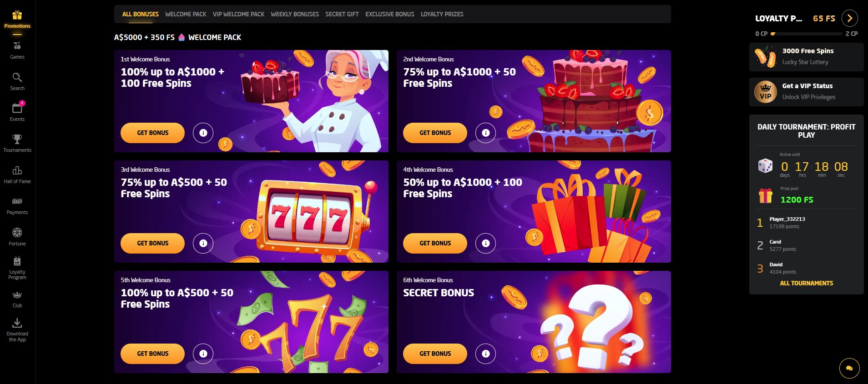Click the loyalty CP progress bar
868x384 pixels.
[x=806, y=34]
